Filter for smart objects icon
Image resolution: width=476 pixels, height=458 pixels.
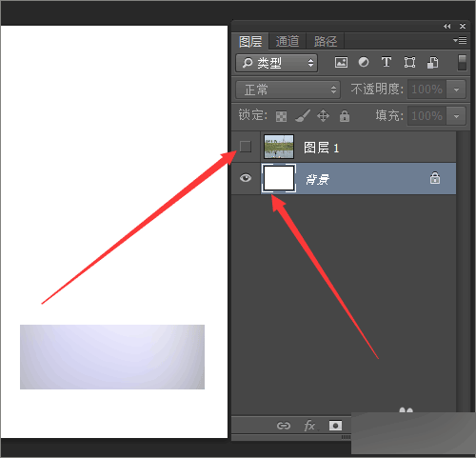pos(432,62)
